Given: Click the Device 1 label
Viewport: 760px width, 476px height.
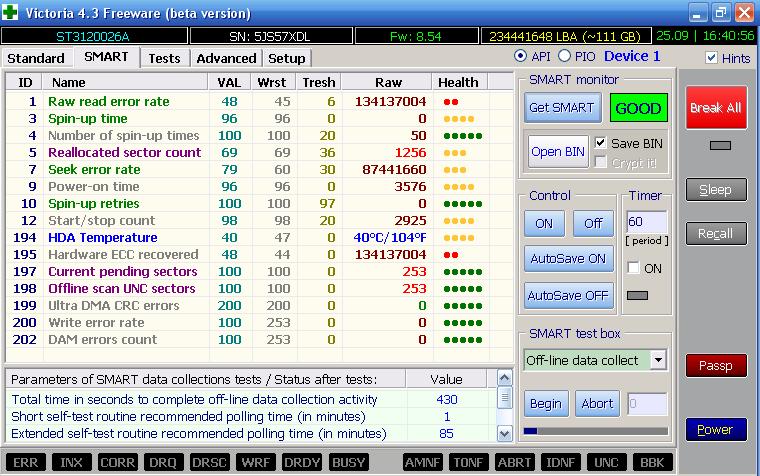Looking at the screenshot, I should [x=632, y=56].
